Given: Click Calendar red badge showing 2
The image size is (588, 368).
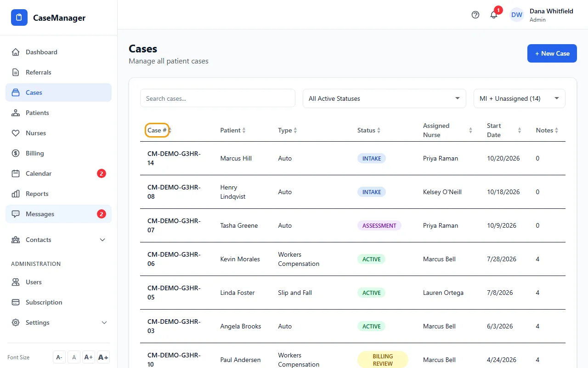Looking at the screenshot, I should [x=102, y=173].
